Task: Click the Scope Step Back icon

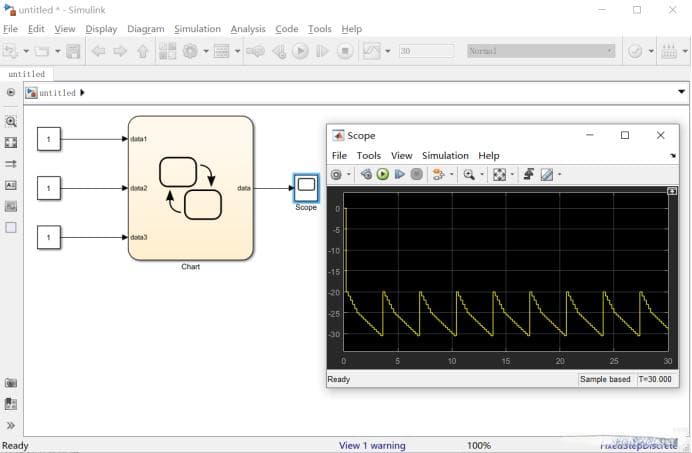Action: [x=366, y=175]
